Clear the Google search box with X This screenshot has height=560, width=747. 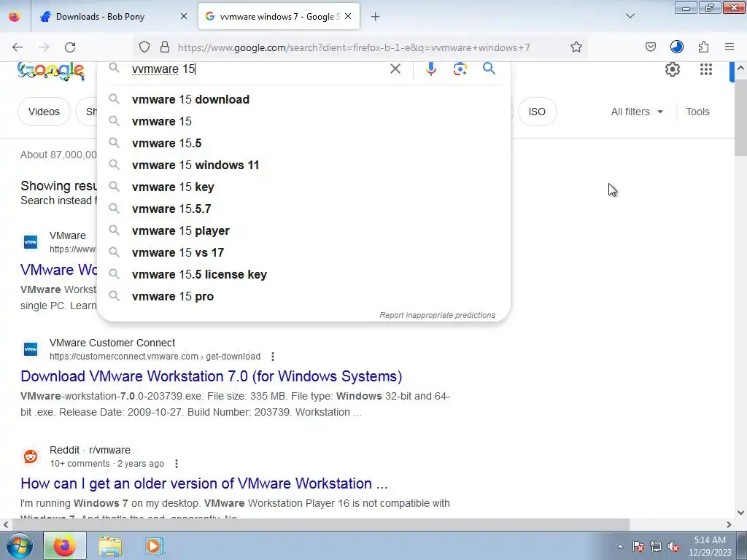(x=395, y=69)
